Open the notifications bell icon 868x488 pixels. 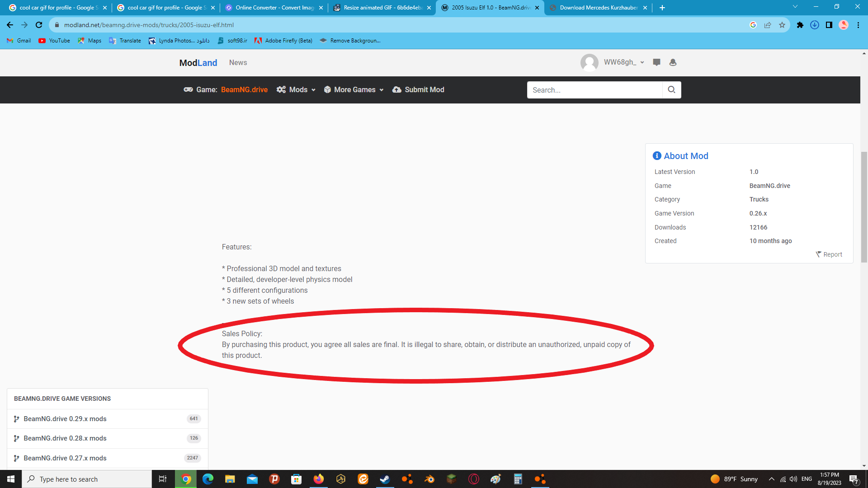pyautogui.click(x=673, y=62)
